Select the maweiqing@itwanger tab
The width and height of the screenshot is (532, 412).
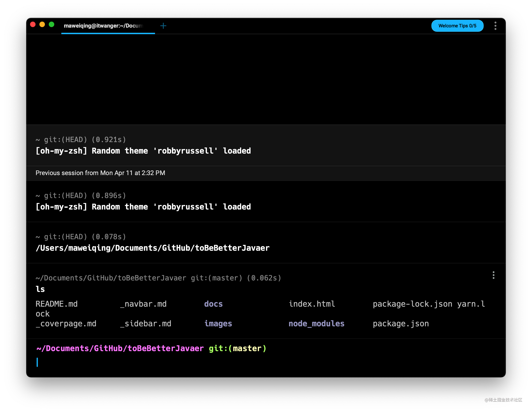(108, 26)
